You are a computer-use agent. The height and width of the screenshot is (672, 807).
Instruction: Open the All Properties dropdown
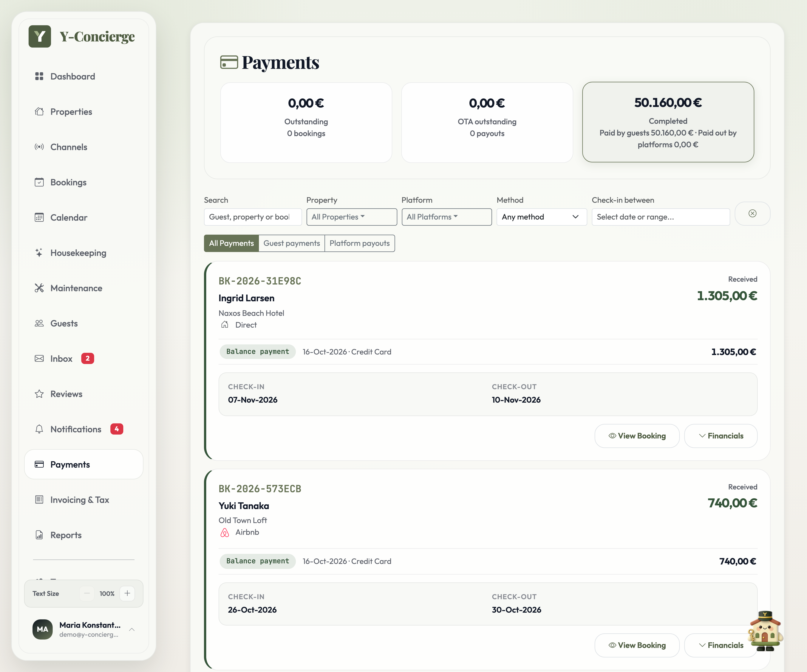coord(352,217)
